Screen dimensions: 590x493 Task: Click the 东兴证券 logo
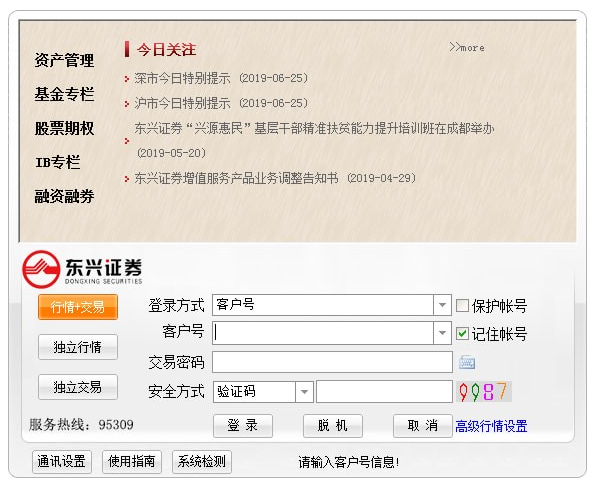coord(82,269)
